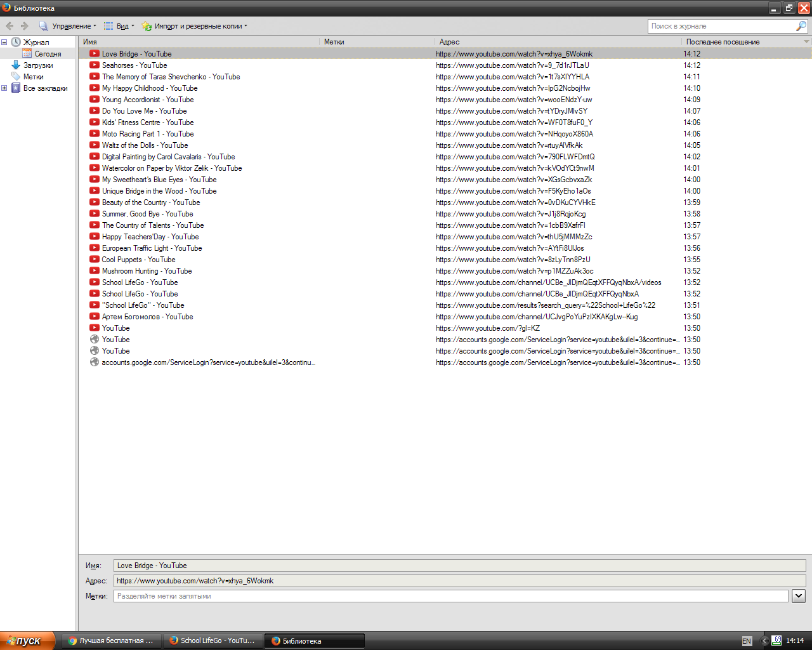Click the Forward arrow in Library toolbar
The width and height of the screenshot is (812, 650).
pos(25,26)
